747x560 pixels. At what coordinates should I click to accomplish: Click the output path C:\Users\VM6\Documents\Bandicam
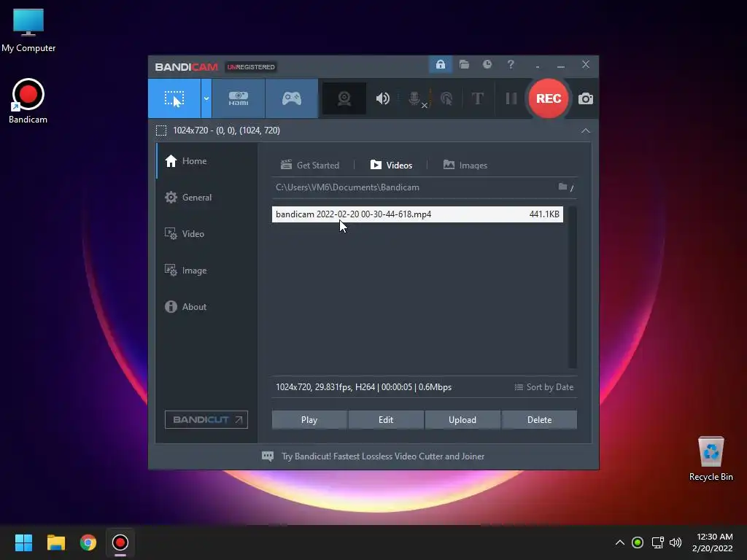[x=347, y=187]
